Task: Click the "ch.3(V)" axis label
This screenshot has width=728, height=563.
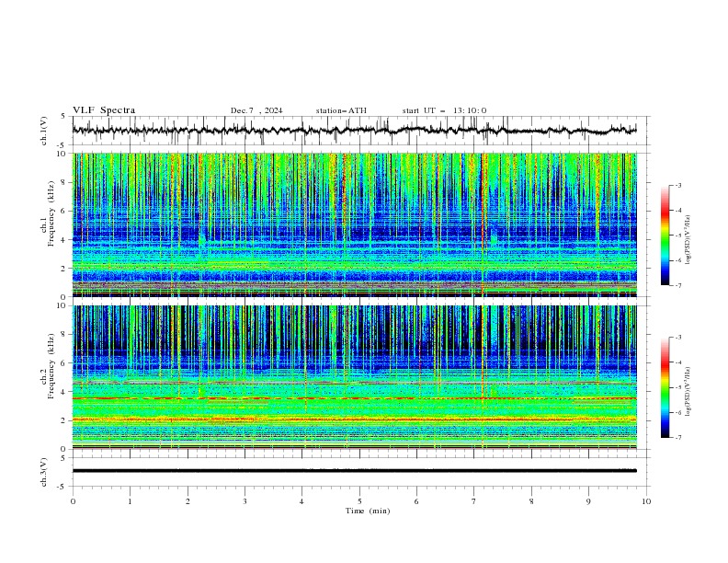Action: click(x=44, y=472)
